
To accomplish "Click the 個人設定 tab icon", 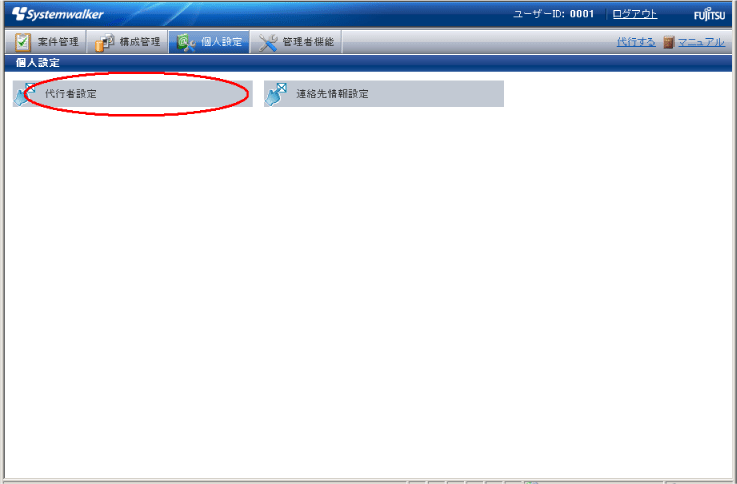I will tap(186, 42).
